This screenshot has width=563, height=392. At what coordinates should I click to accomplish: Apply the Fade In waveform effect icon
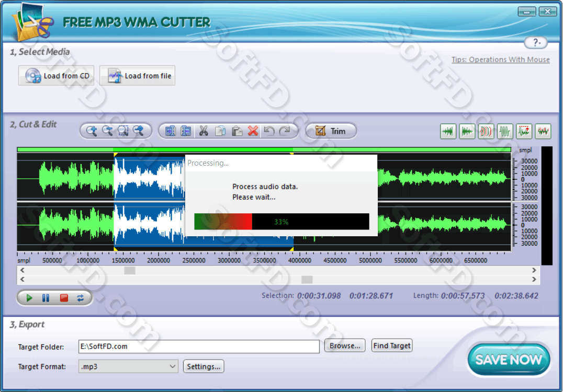[448, 132]
